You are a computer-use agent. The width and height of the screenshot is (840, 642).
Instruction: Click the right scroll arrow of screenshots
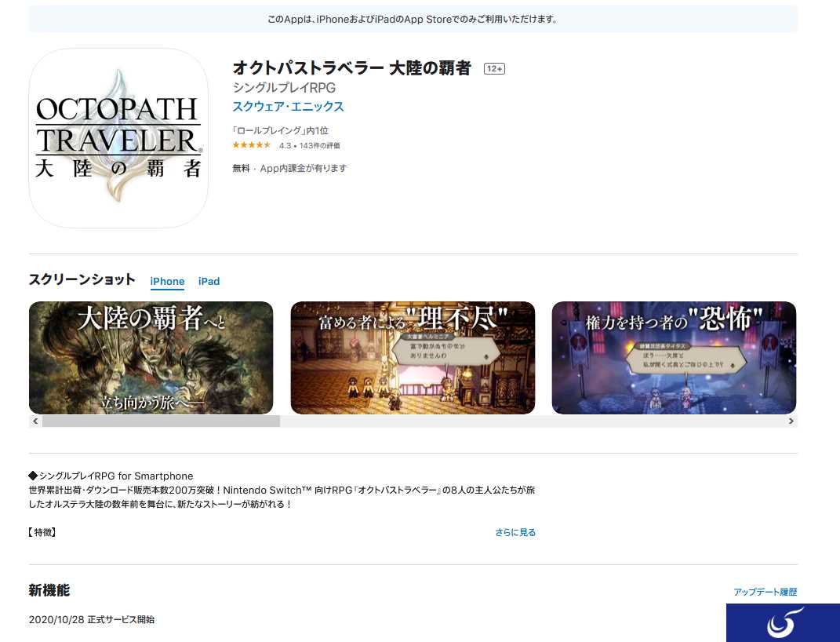[x=791, y=421]
